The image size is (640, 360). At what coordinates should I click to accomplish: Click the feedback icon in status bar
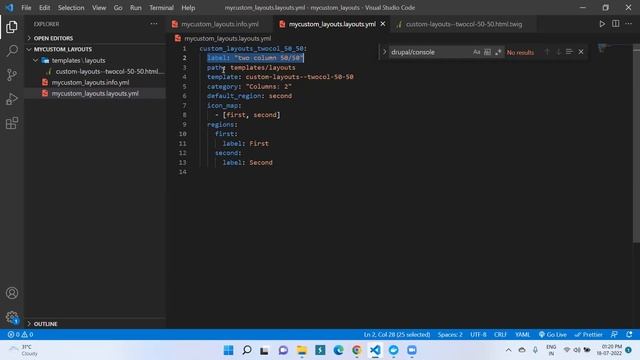(x=614, y=334)
